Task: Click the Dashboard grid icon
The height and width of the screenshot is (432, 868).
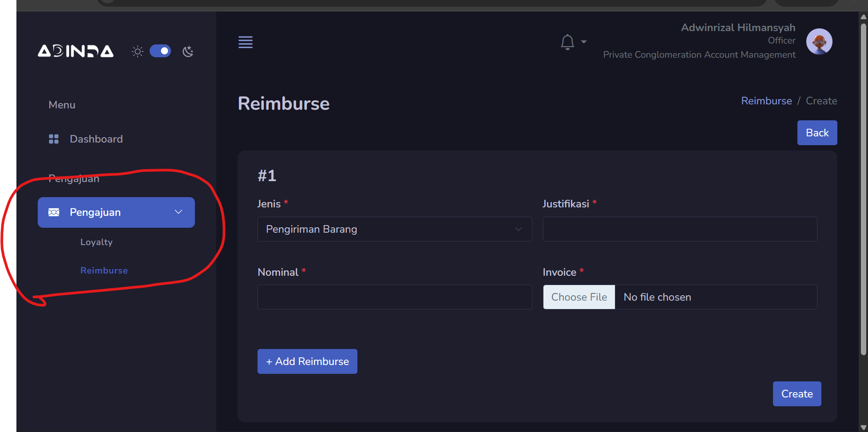Action: coord(54,139)
